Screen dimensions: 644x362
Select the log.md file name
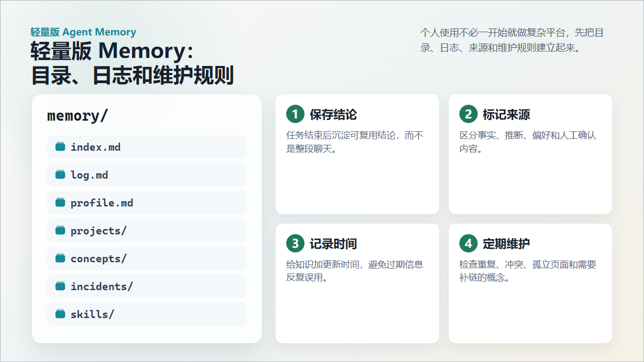pyautogui.click(x=90, y=175)
